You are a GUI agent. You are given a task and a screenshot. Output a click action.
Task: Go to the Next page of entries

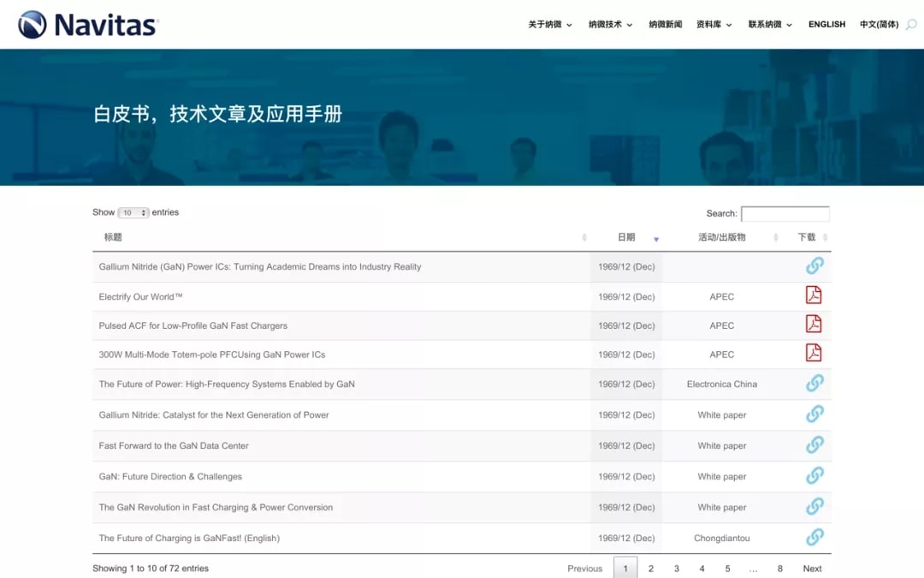point(812,569)
